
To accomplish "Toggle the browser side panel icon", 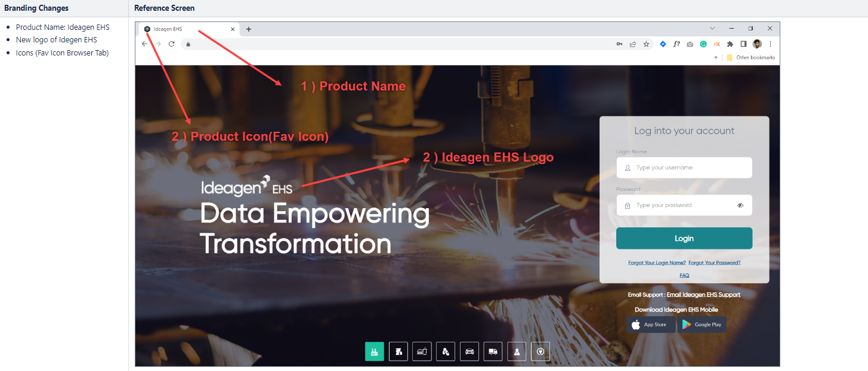I will 743,44.
